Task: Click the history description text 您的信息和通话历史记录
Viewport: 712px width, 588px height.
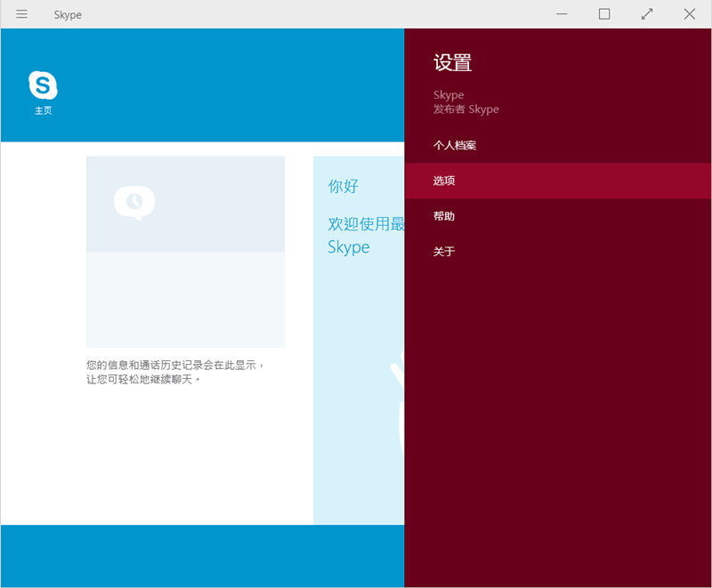Action: point(175,372)
